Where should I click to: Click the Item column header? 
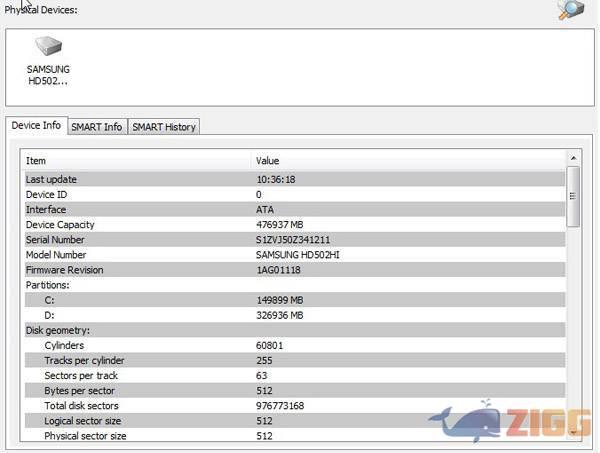[137, 161]
